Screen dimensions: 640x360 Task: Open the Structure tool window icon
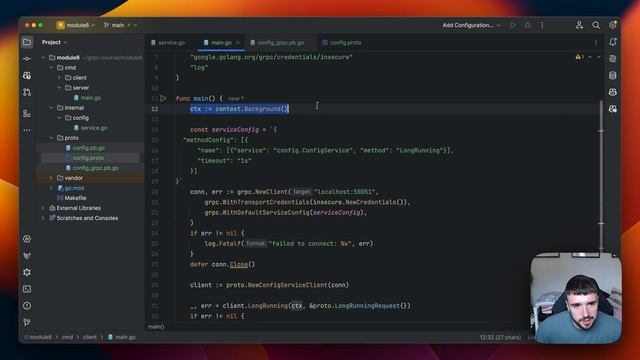27,113
